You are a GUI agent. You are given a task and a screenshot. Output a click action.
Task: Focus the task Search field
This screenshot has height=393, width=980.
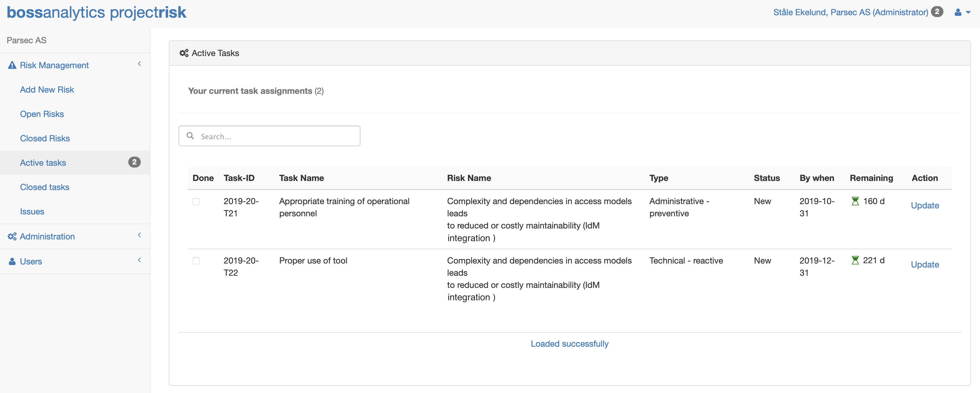(269, 136)
